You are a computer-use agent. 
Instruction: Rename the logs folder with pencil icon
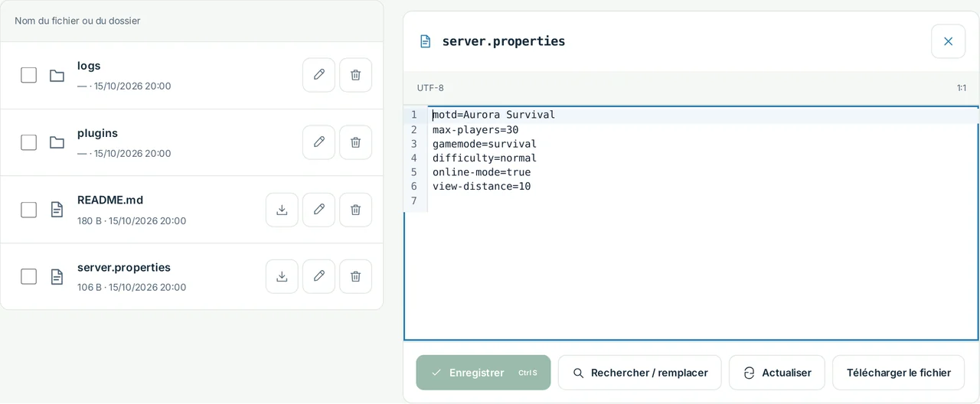318,75
